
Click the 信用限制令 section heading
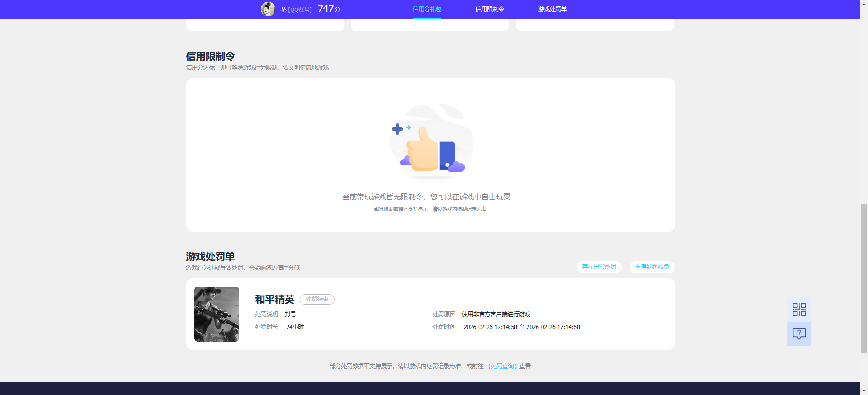(x=210, y=56)
